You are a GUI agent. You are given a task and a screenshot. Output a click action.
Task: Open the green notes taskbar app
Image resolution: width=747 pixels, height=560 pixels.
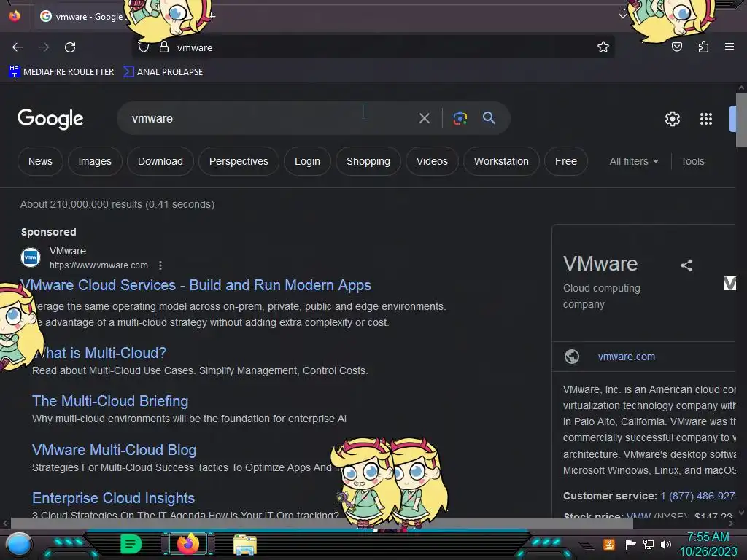coord(131,544)
